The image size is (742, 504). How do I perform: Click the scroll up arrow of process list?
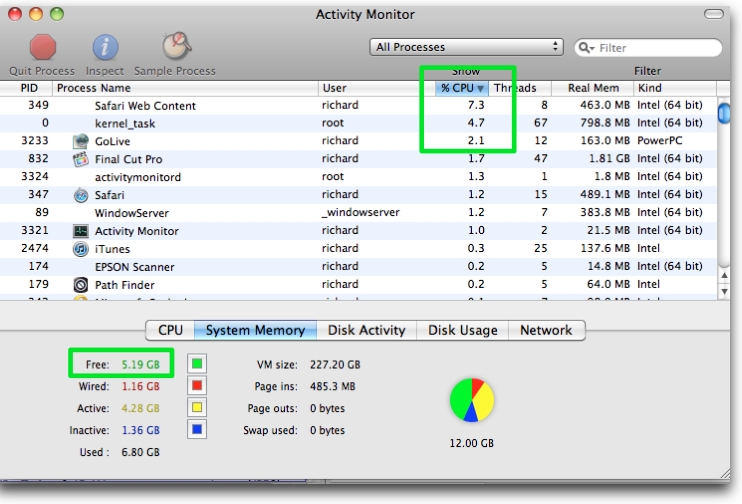click(724, 275)
